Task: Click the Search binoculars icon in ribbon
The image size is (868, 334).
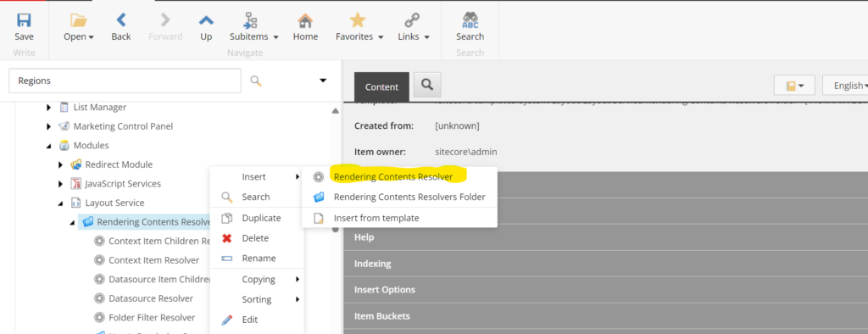Action: 470,20
